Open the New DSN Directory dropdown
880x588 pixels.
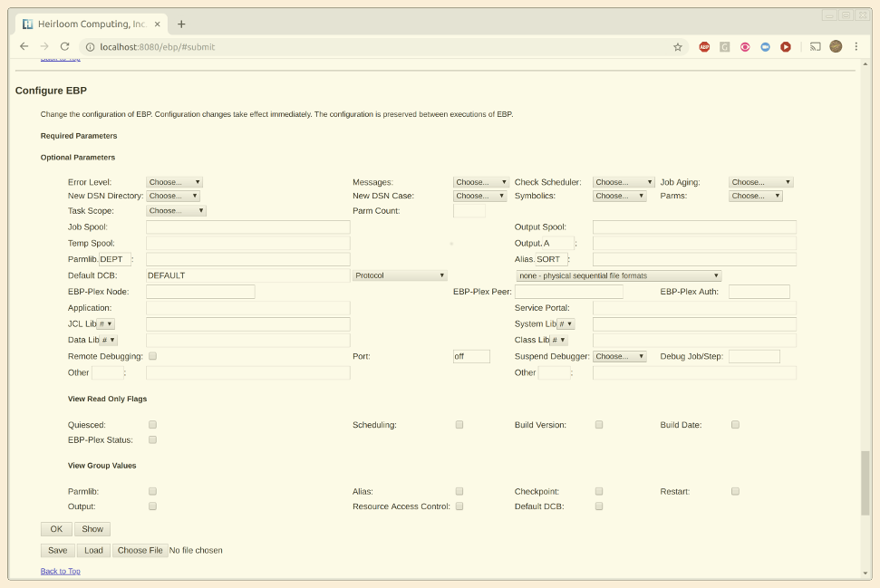173,196
